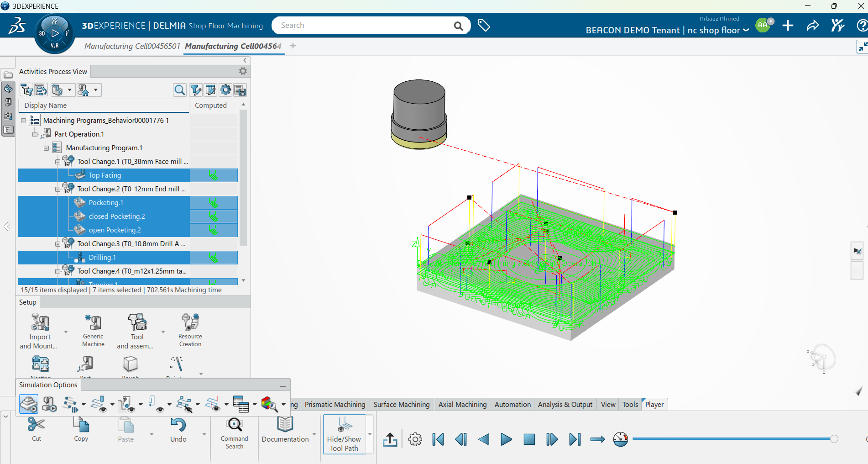Toggle the fullscreen arrows icon at top right
This screenshot has width=868, height=464.
pyautogui.click(x=862, y=47)
